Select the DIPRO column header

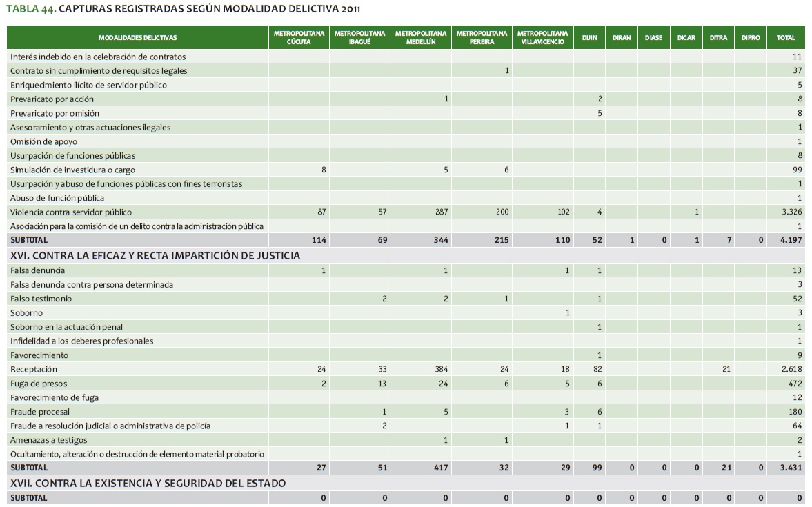[x=751, y=38]
